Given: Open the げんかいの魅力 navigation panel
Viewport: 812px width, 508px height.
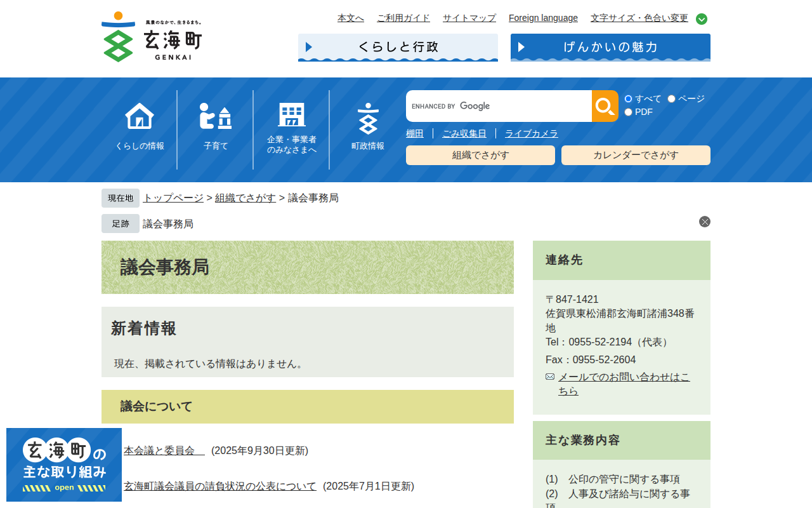Looking at the screenshot, I should tap(610, 47).
